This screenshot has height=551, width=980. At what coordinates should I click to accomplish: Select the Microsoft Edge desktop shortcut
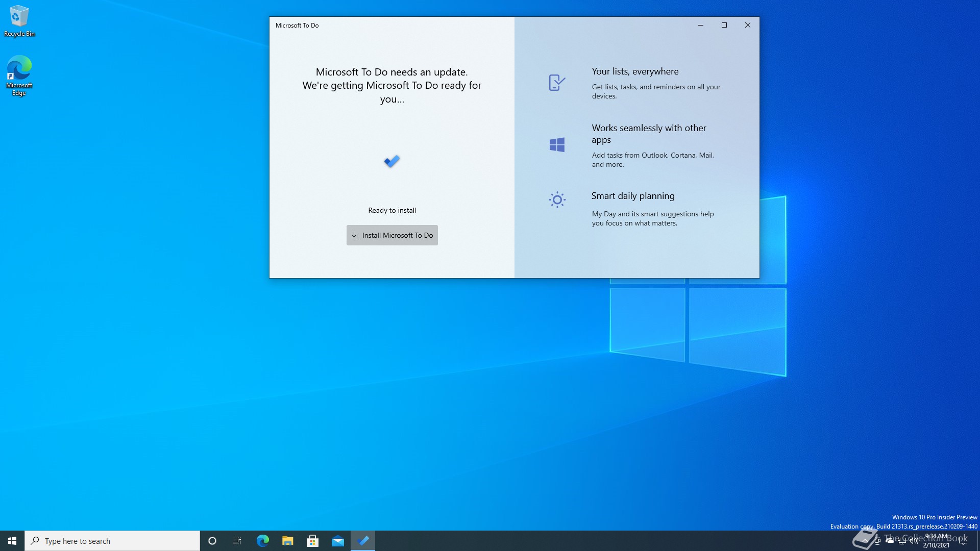[19, 76]
